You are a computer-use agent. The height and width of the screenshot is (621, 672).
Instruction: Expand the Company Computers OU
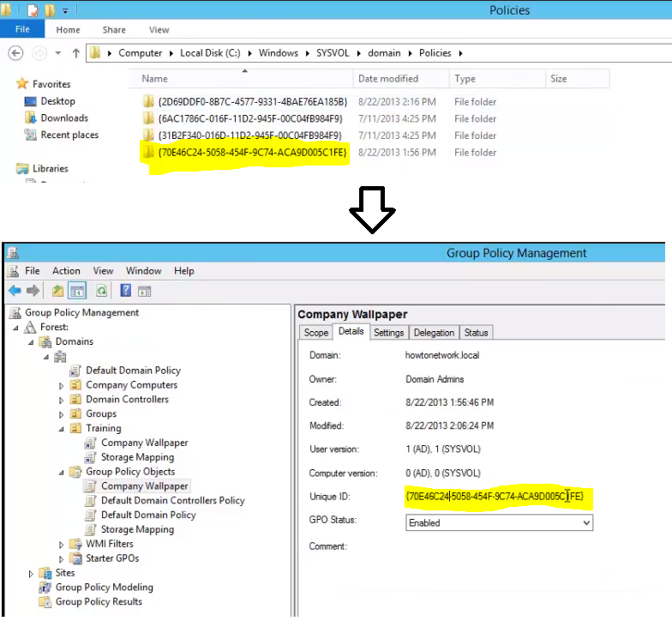click(62, 386)
